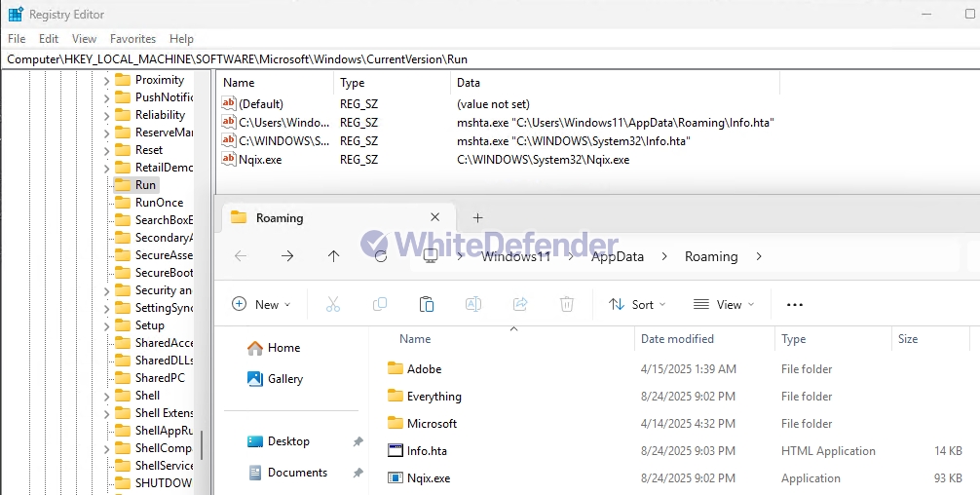Open the Sort dropdown
Image resolution: width=980 pixels, height=495 pixels.
coord(637,304)
